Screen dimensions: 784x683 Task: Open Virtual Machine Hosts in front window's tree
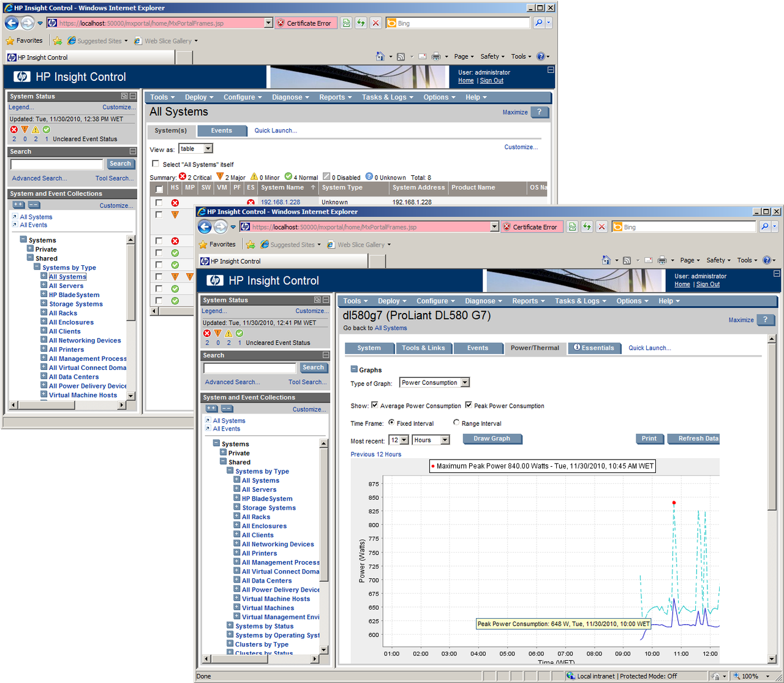(x=276, y=598)
